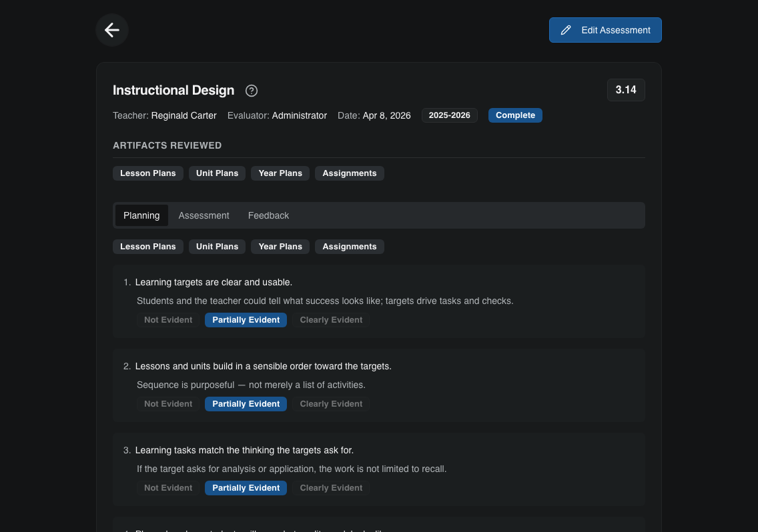Click the Lesson Plans chip under Artifacts Reviewed

148,173
